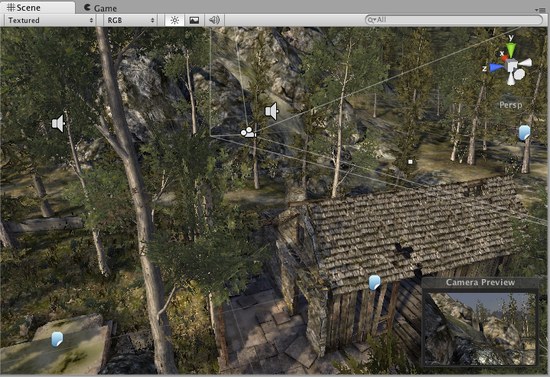Screen dimensions: 550x377
Task: Select the audio source gizmo at left
Action: (58, 123)
